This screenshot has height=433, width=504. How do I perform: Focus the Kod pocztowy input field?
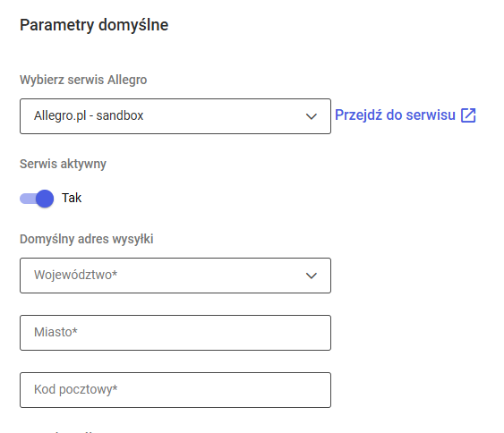pyautogui.click(x=175, y=390)
